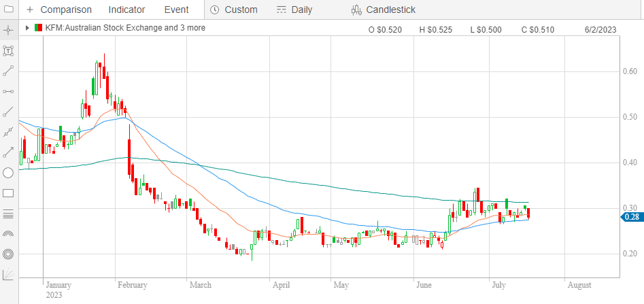Screen dimensions: 644x304
Task: Click the candlestick chart type icon
Action: tap(356, 10)
